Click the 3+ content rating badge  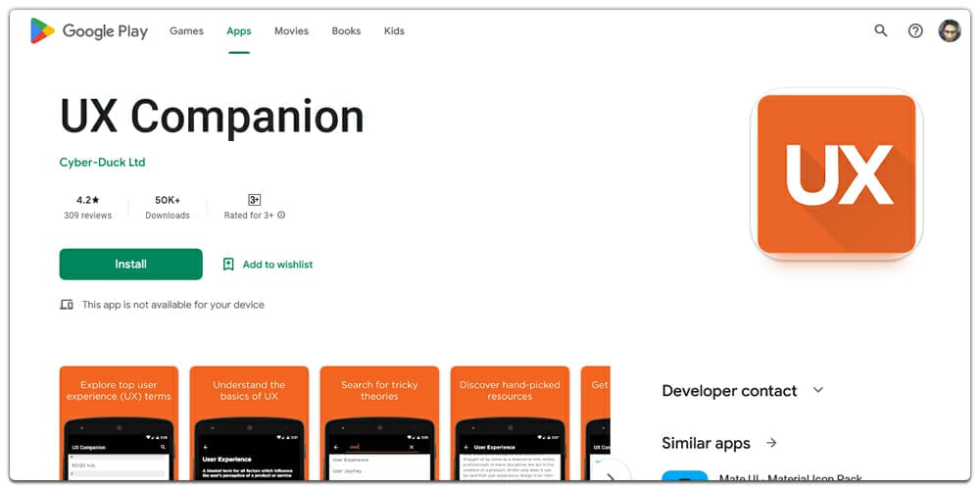tap(255, 200)
